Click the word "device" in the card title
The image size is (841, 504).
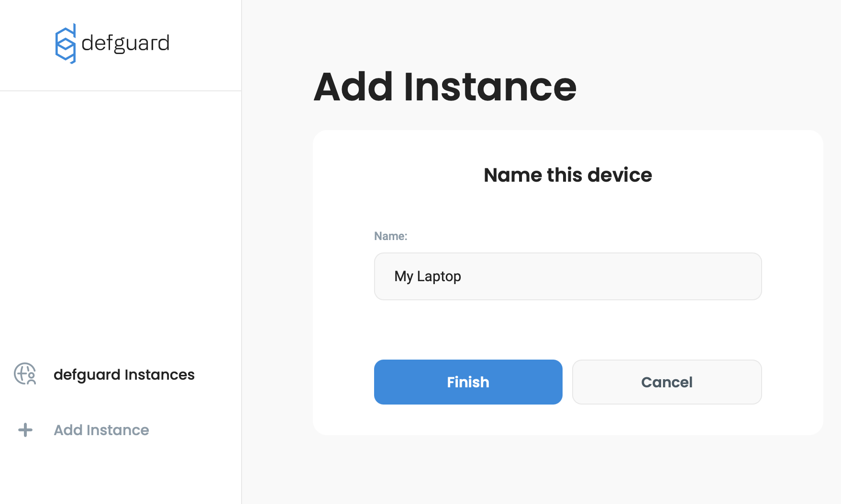620,175
